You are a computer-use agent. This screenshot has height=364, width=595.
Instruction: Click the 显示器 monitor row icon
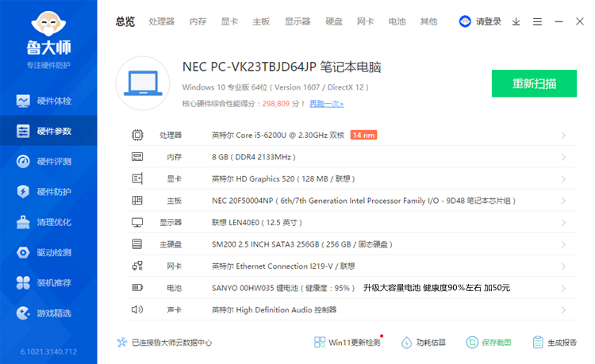point(137,222)
